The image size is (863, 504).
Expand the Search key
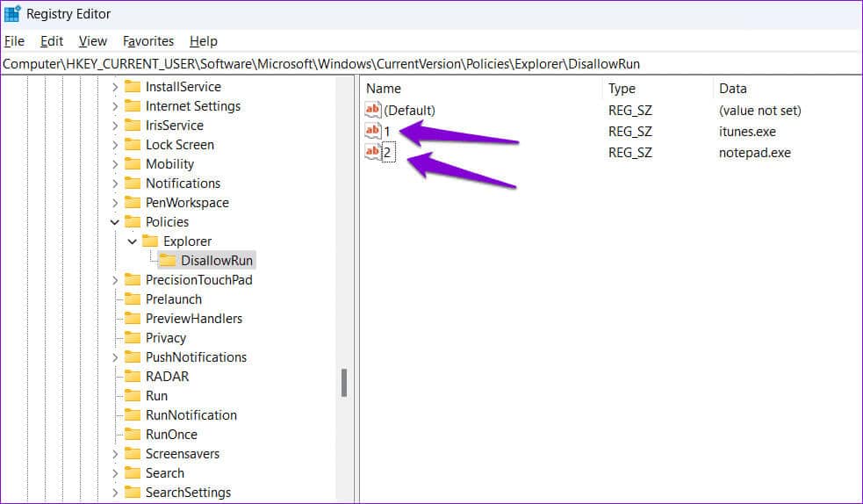click(114, 473)
